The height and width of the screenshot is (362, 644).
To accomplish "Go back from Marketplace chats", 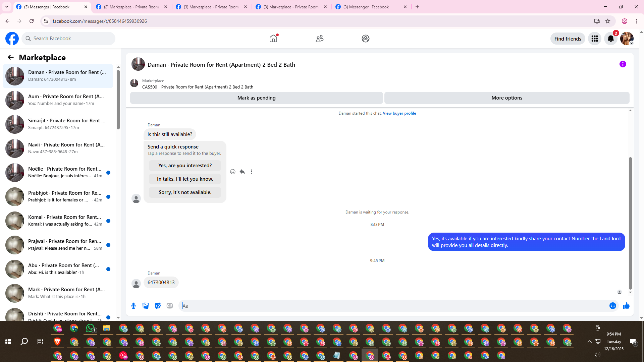I will [11, 57].
